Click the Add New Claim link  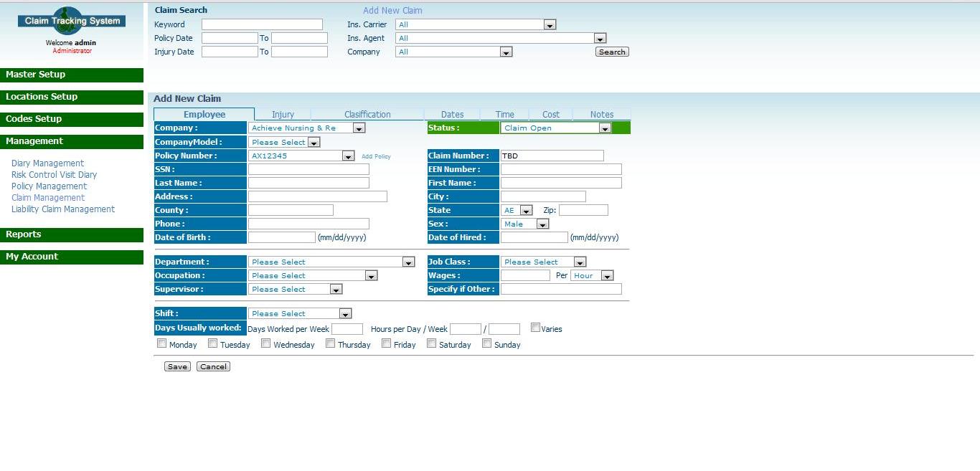[x=392, y=10]
